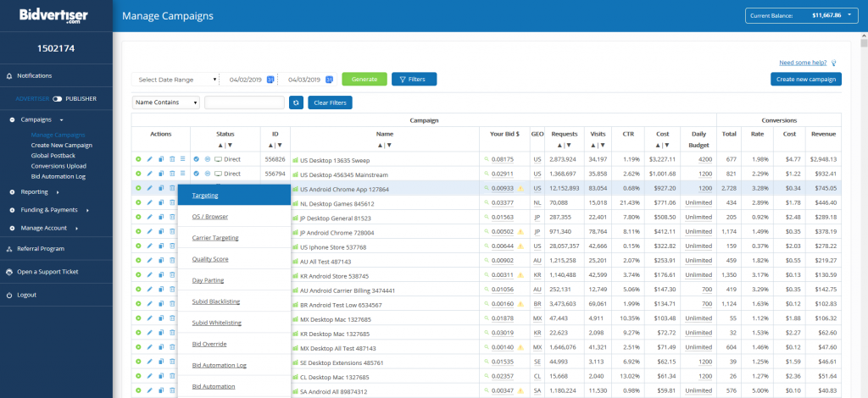The height and width of the screenshot is (398, 868).
Task: Delete the US Desktop 456345 Mainstream campaign
Action: pos(172,174)
